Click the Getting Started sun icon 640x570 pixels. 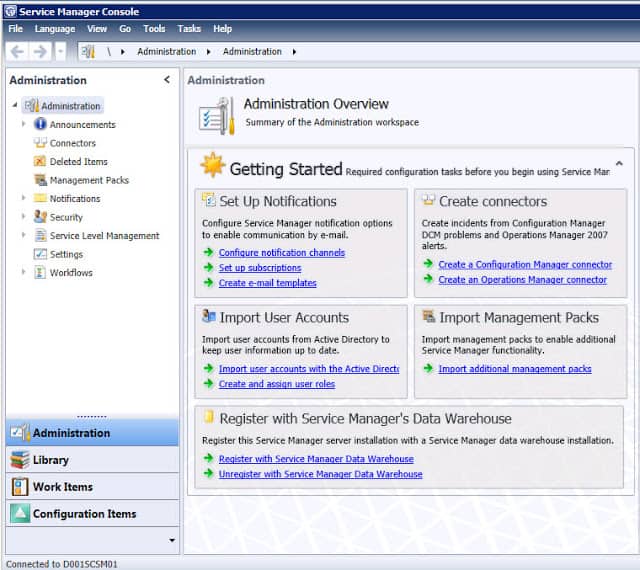pos(213,165)
